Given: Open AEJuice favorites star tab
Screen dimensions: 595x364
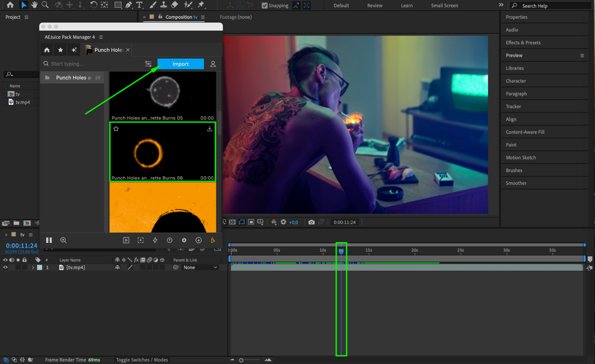Looking at the screenshot, I should pos(60,50).
